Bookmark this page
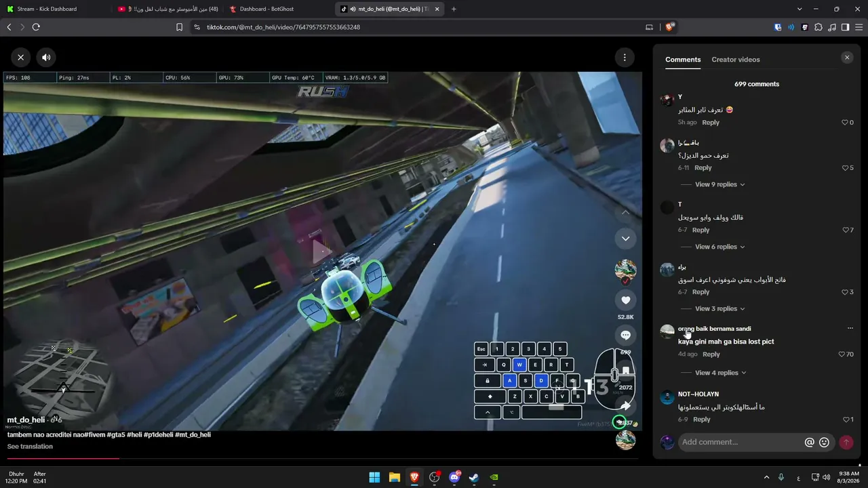 (179, 27)
